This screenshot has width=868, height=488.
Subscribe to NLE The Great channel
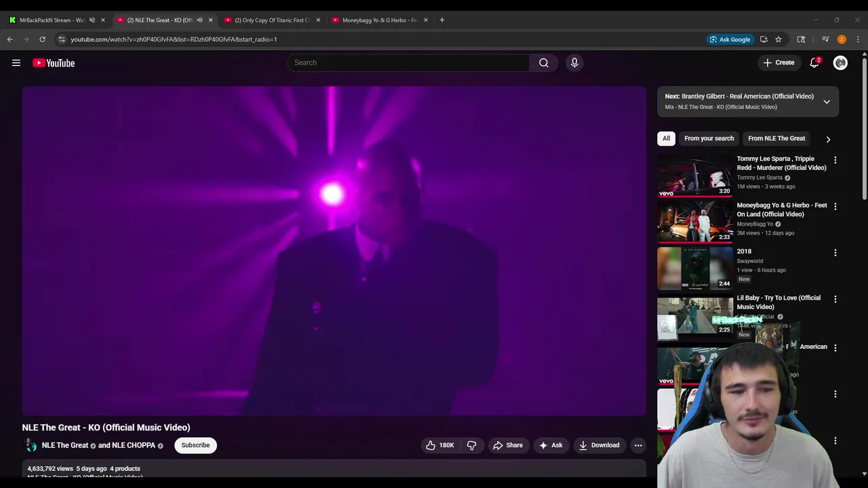[195, 445]
